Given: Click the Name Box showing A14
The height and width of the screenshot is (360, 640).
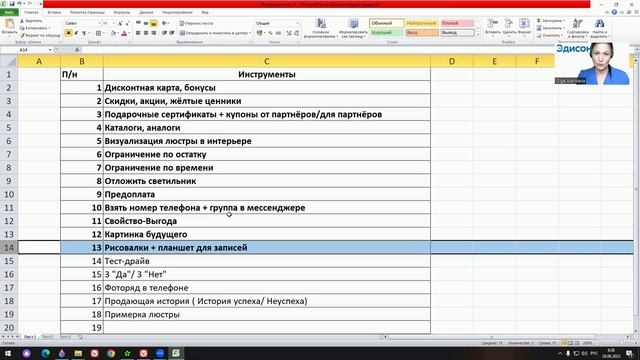Looking at the screenshot, I should [x=27, y=49].
